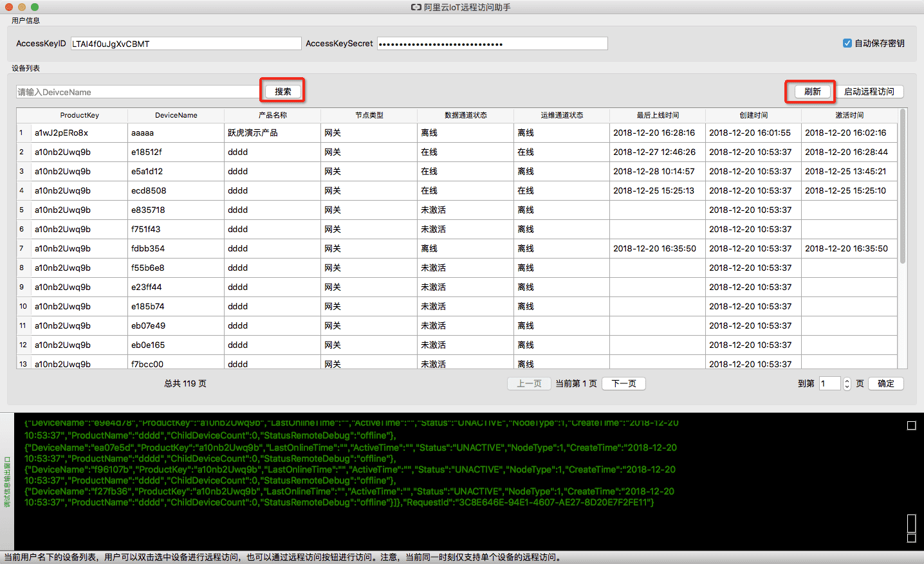Select device f55b6e8 cell

click(176, 268)
